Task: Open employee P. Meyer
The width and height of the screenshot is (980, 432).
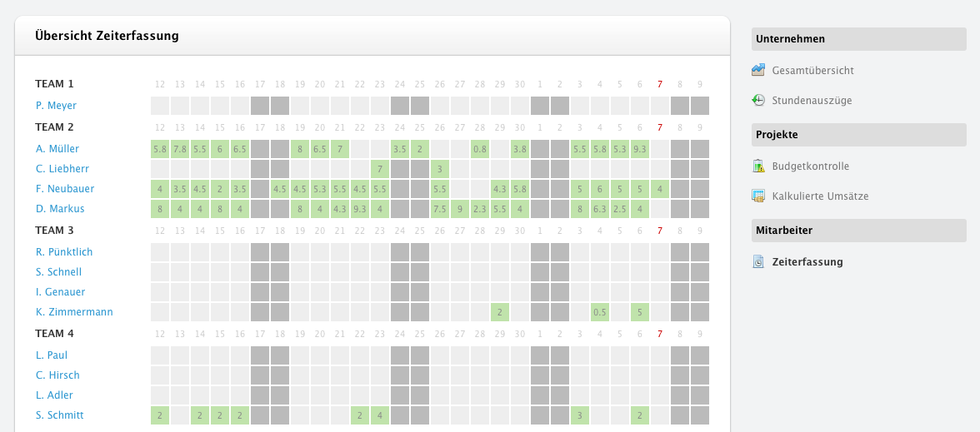Action: pyautogui.click(x=57, y=106)
